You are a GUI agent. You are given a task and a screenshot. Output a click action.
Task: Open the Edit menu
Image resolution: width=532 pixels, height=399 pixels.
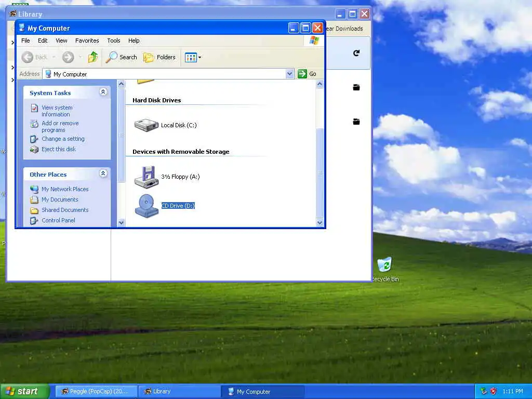point(43,41)
